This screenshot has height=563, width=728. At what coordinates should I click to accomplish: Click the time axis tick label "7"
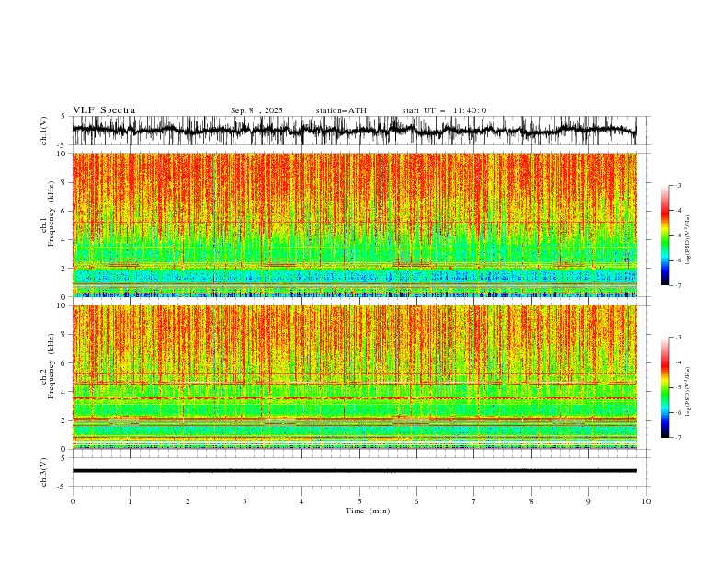tap(474, 501)
